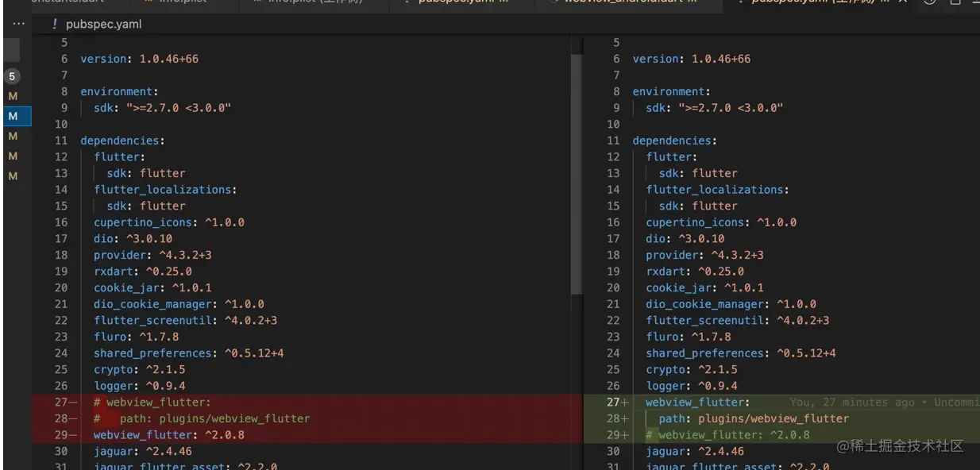Click 'jaguar: ^2.4.46' in the original pane
Screen dimensions: 980x470
[142, 452]
